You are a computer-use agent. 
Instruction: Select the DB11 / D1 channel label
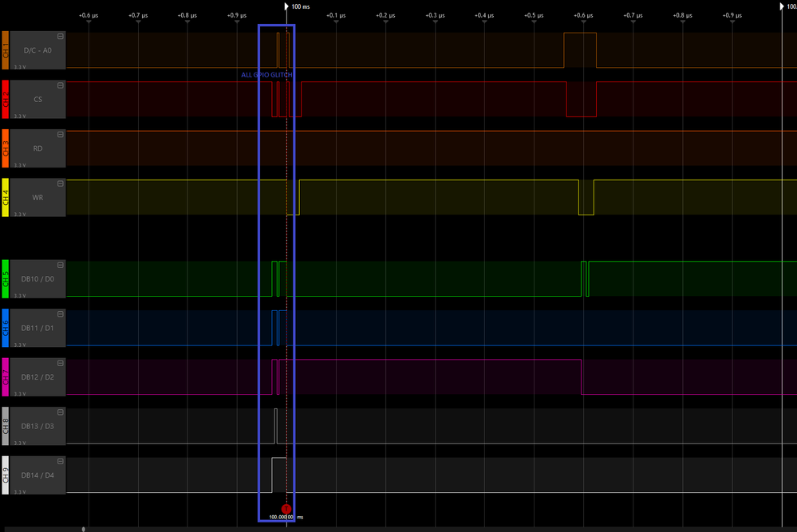click(37, 328)
